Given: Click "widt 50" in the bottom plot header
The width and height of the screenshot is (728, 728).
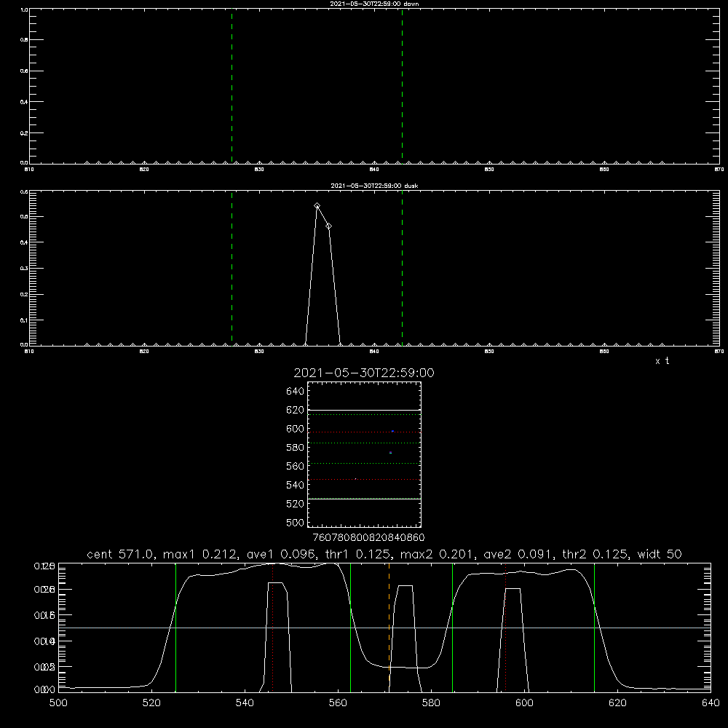Looking at the screenshot, I should (x=660, y=554).
